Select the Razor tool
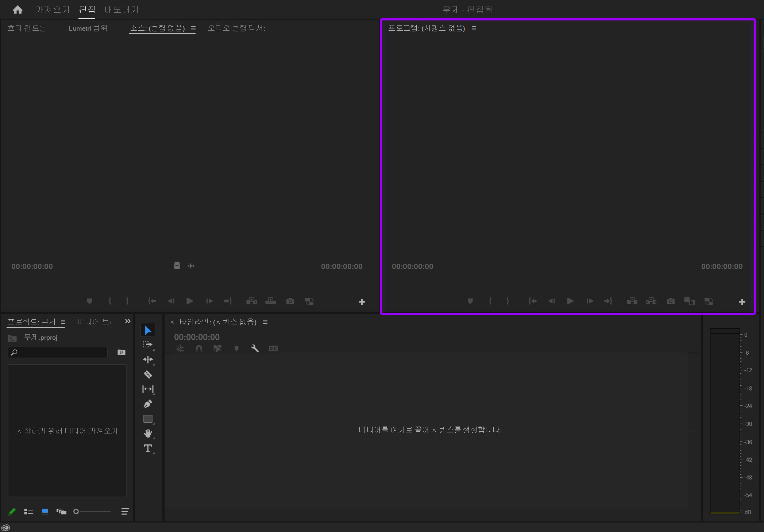The width and height of the screenshot is (764, 532). pyautogui.click(x=148, y=374)
